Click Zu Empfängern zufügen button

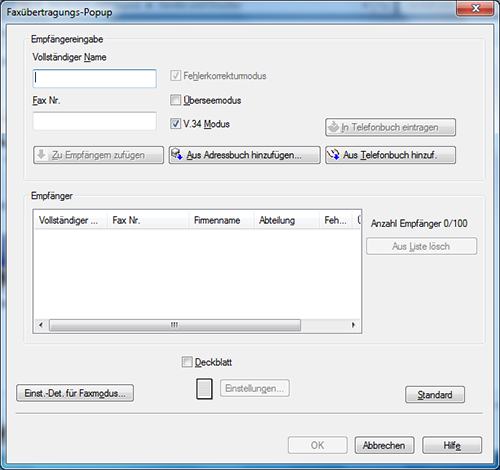tap(98, 155)
